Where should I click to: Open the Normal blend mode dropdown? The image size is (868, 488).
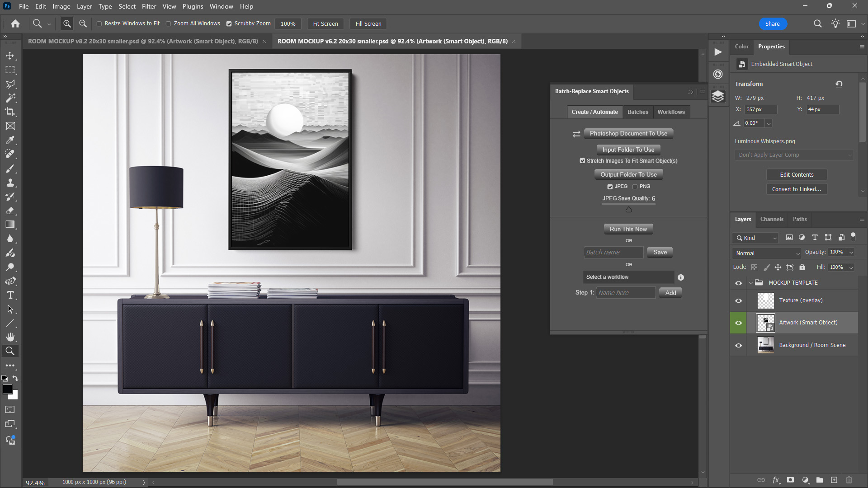coord(767,253)
